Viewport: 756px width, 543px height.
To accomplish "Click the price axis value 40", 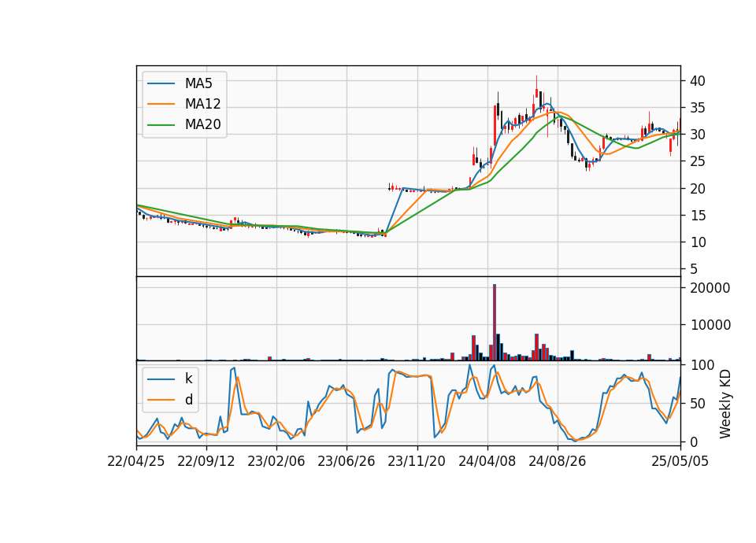I will 697,81.
